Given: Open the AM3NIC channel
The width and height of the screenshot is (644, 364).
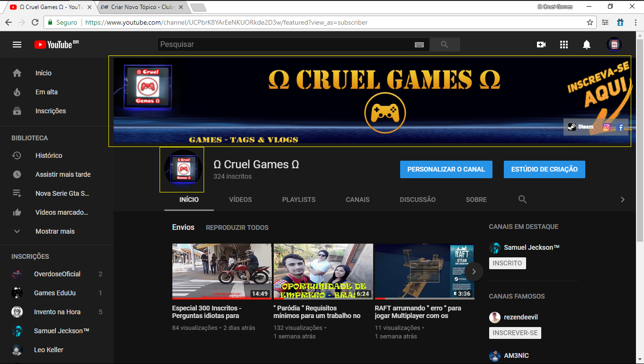Looking at the screenshot, I should [x=516, y=355].
